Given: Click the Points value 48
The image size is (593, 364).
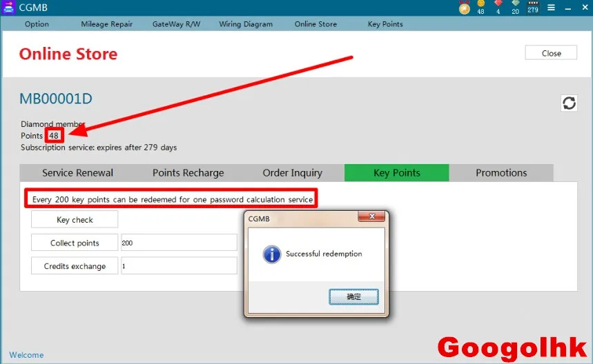Looking at the screenshot, I should click(54, 136).
